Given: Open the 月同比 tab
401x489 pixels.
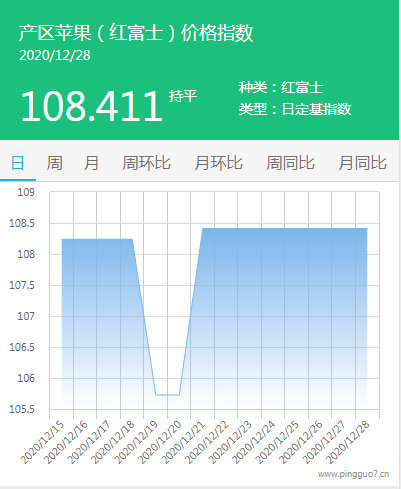Looking at the screenshot, I should (363, 163).
